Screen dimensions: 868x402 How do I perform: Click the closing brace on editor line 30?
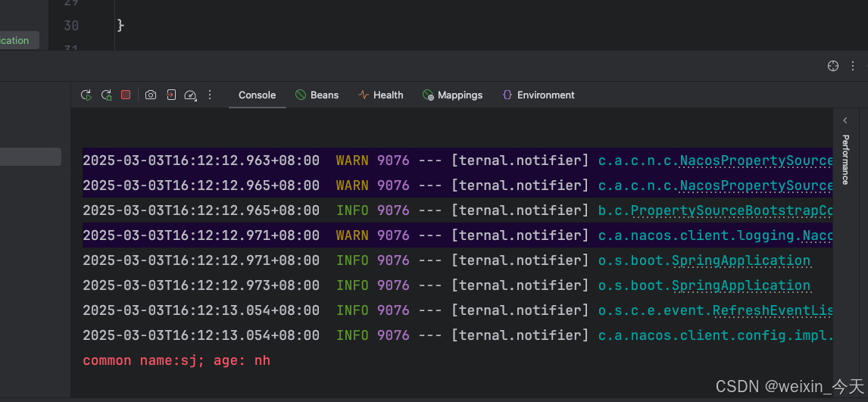click(x=121, y=26)
